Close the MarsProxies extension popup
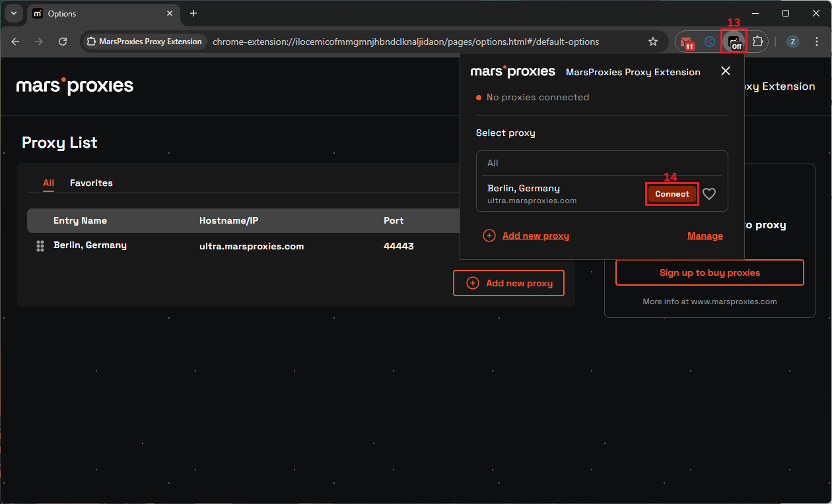Viewport: 832px width, 504px height. click(x=726, y=71)
